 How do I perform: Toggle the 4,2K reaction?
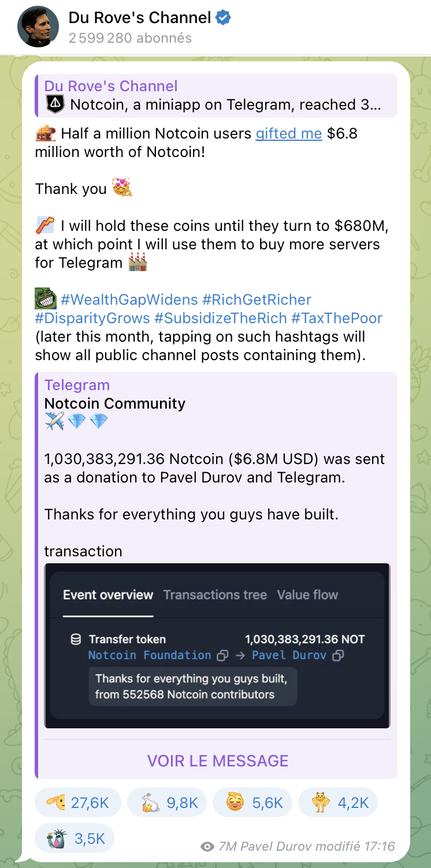pos(336,803)
